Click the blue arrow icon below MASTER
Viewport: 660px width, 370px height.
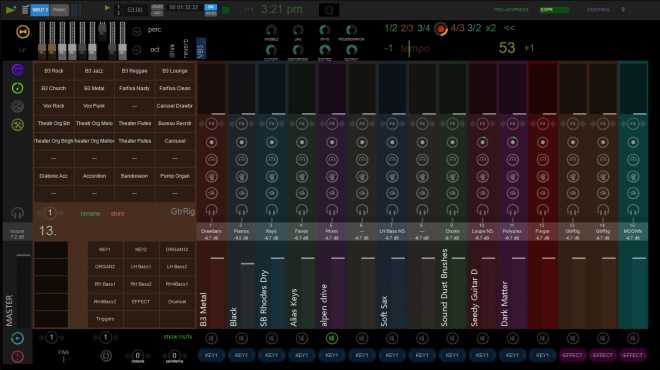tap(17, 338)
